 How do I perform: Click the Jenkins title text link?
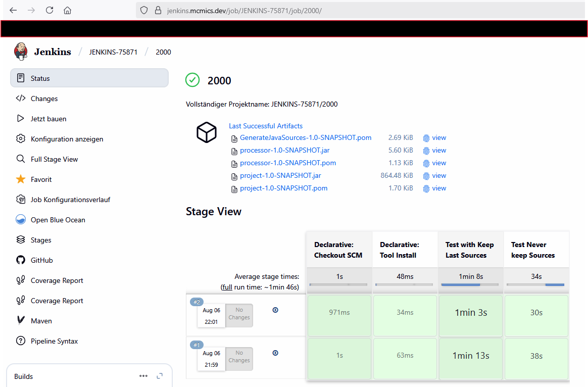pyautogui.click(x=53, y=52)
